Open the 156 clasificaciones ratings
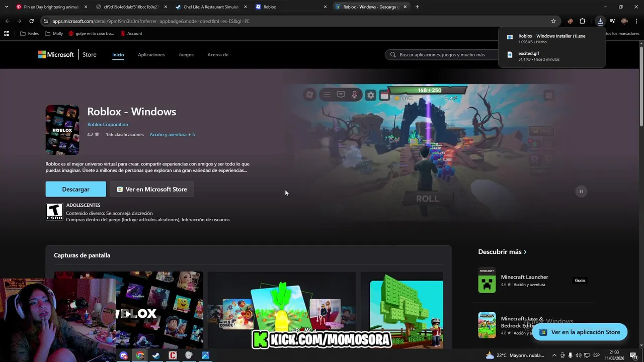644x362 pixels. pos(125,134)
